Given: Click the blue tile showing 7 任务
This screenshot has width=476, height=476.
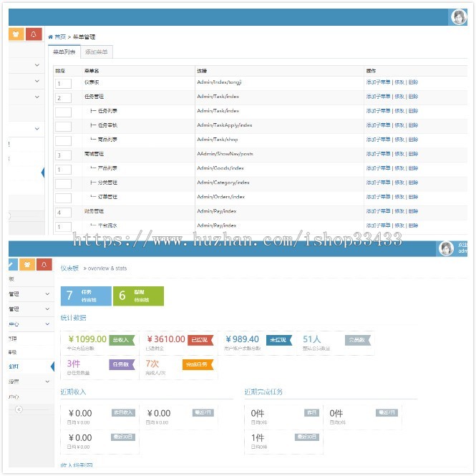Looking at the screenshot, I should pyautogui.click(x=86, y=296).
